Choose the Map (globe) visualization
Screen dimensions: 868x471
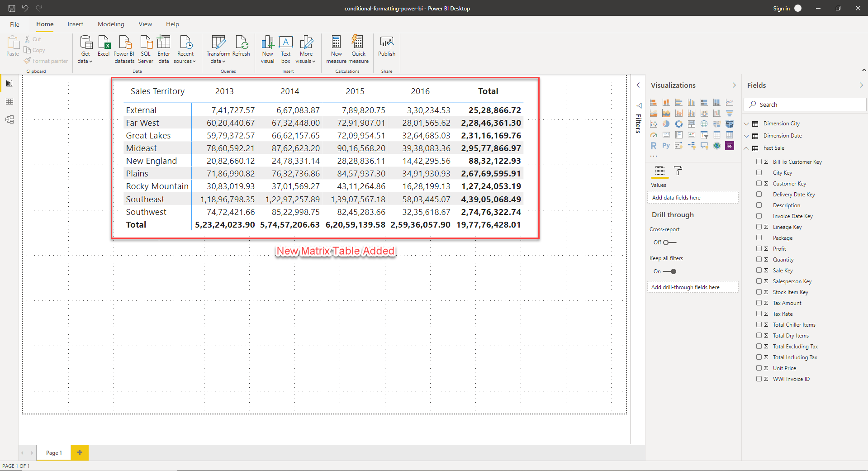click(704, 124)
